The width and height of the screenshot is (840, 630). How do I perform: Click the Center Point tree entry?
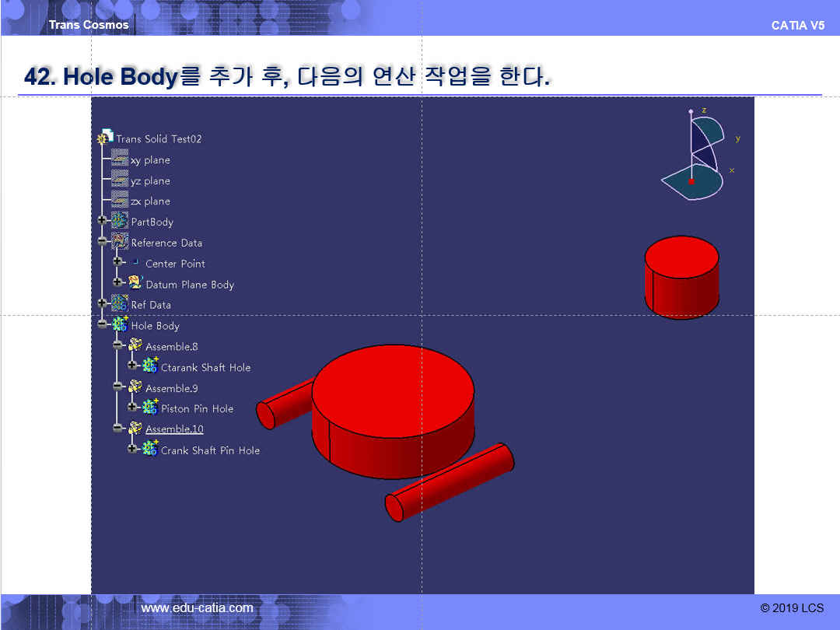pyautogui.click(x=175, y=264)
